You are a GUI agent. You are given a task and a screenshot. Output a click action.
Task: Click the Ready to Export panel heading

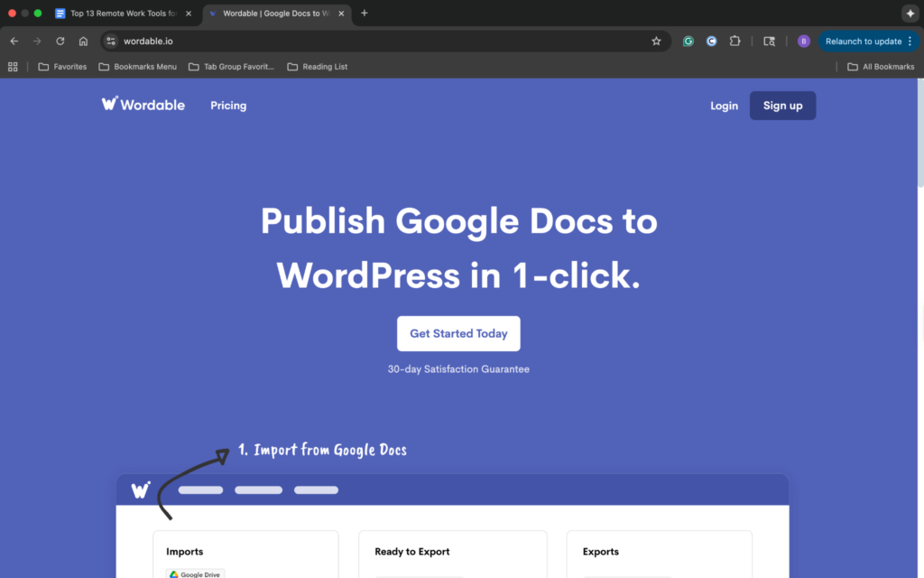pyautogui.click(x=411, y=552)
